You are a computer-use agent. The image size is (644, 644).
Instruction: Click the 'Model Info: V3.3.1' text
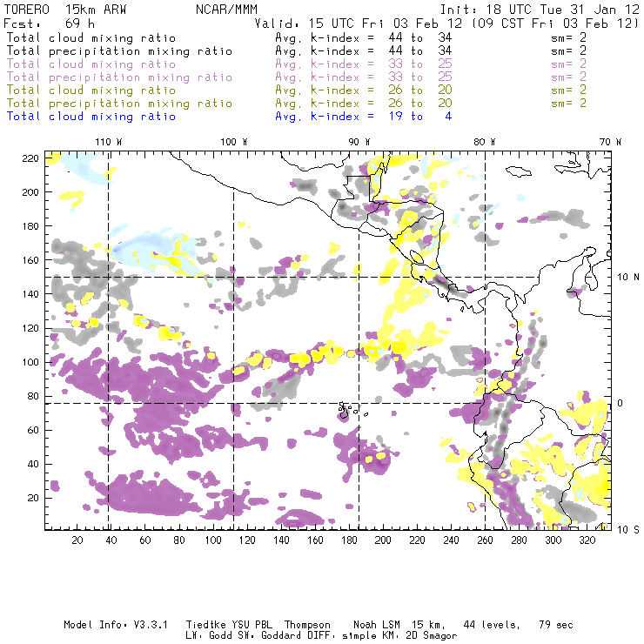(x=116, y=625)
